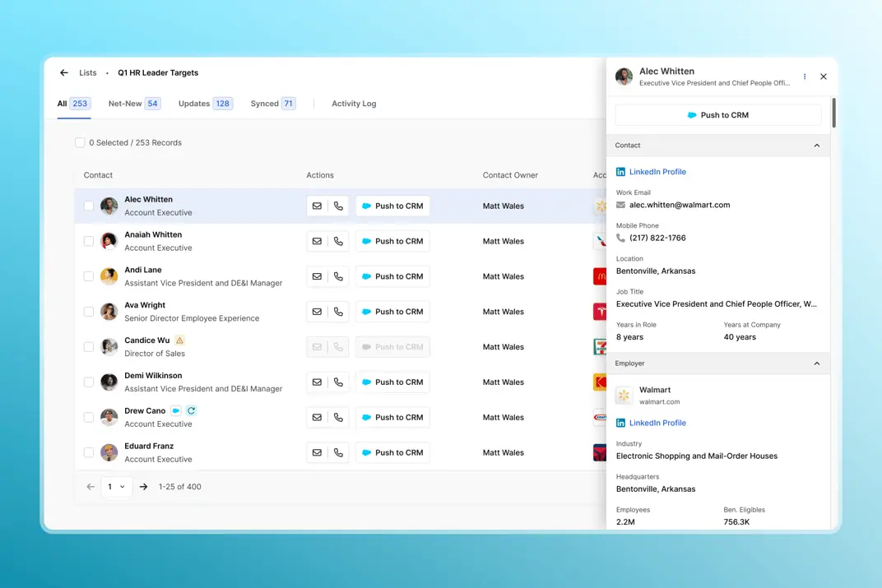Email Andi Lane via envelope icon
Image resolution: width=882 pixels, height=588 pixels.
(318, 276)
